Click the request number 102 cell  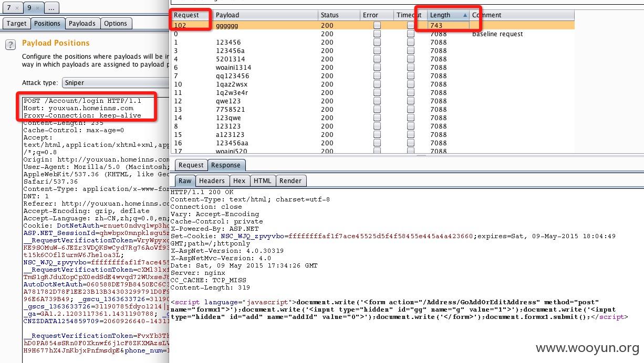click(180, 25)
